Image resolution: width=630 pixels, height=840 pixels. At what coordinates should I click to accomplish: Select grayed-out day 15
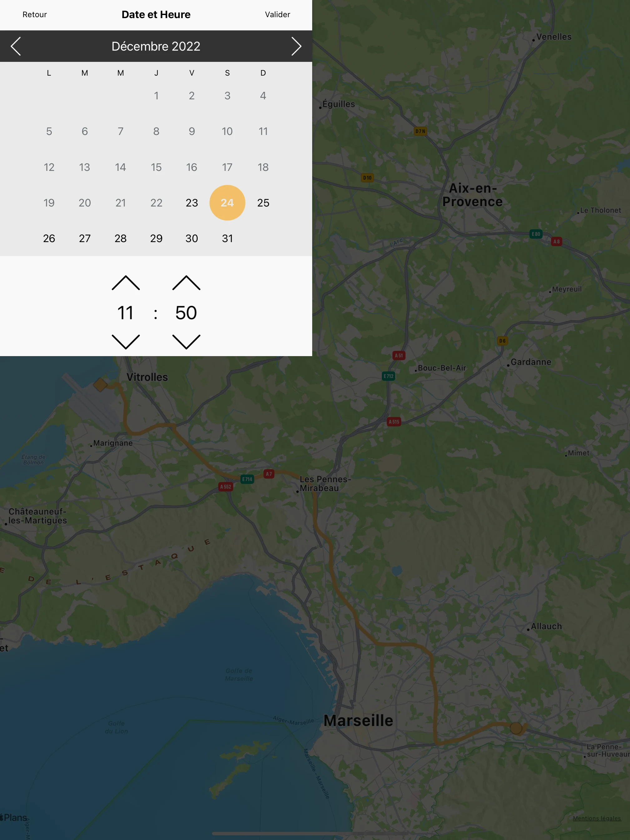[x=156, y=167]
